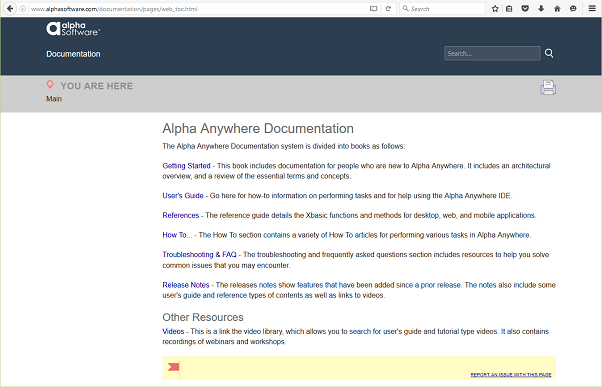Toggle reader view icon in address bar
Screen dimensions: 602x387
point(373,8)
